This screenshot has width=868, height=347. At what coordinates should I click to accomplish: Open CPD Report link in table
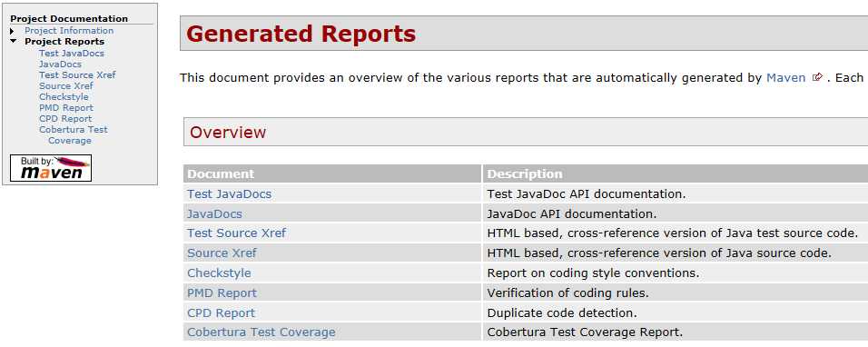point(221,312)
